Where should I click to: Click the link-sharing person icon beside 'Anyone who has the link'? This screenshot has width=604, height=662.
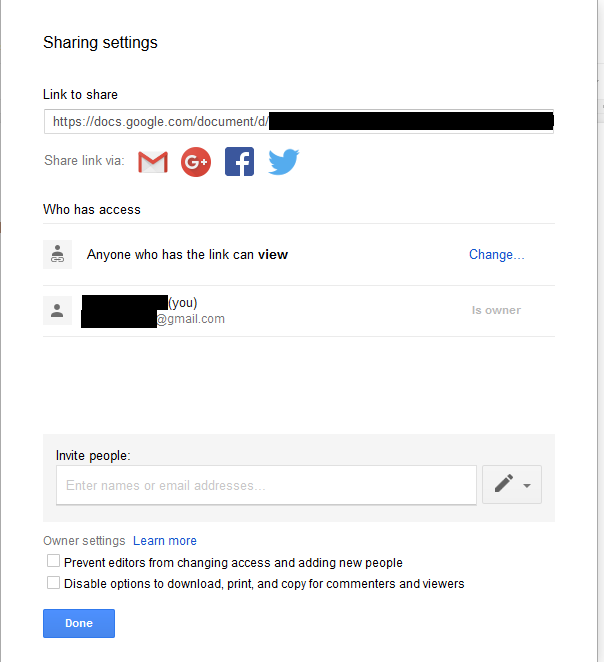coord(57,255)
